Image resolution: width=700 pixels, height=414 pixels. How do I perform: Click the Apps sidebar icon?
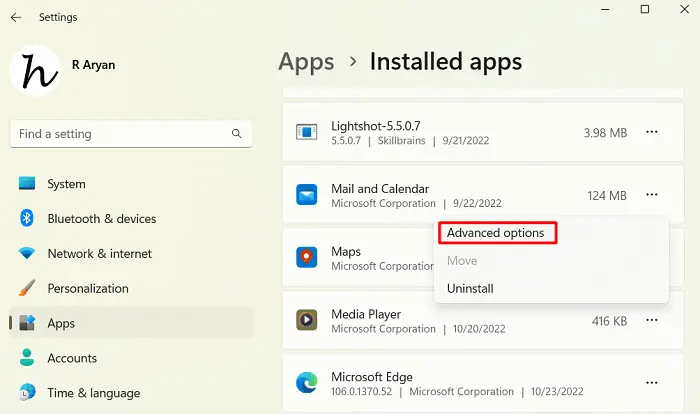point(27,322)
